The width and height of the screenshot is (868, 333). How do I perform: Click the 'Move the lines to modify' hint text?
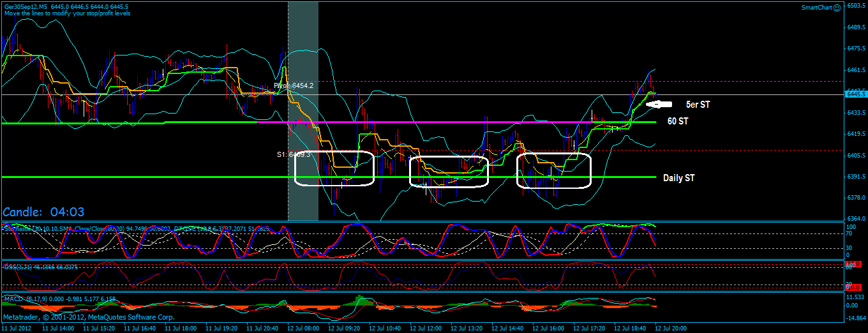tap(67, 12)
